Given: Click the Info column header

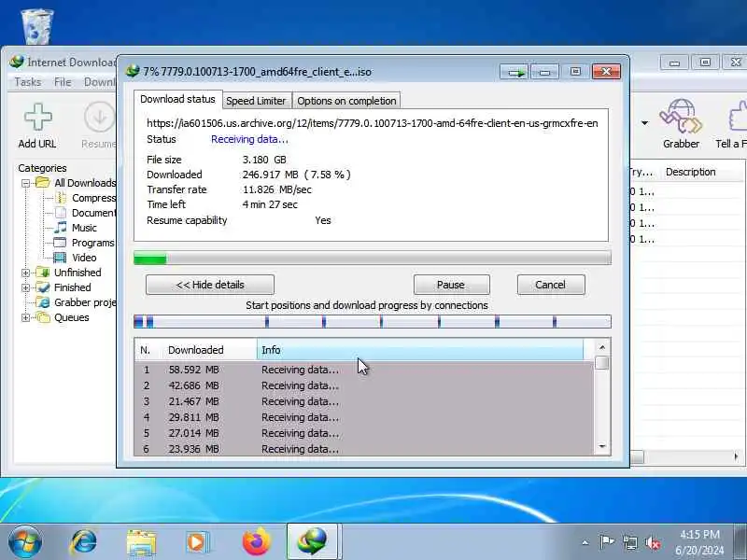Looking at the screenshot, I should (x=419, y=350).
